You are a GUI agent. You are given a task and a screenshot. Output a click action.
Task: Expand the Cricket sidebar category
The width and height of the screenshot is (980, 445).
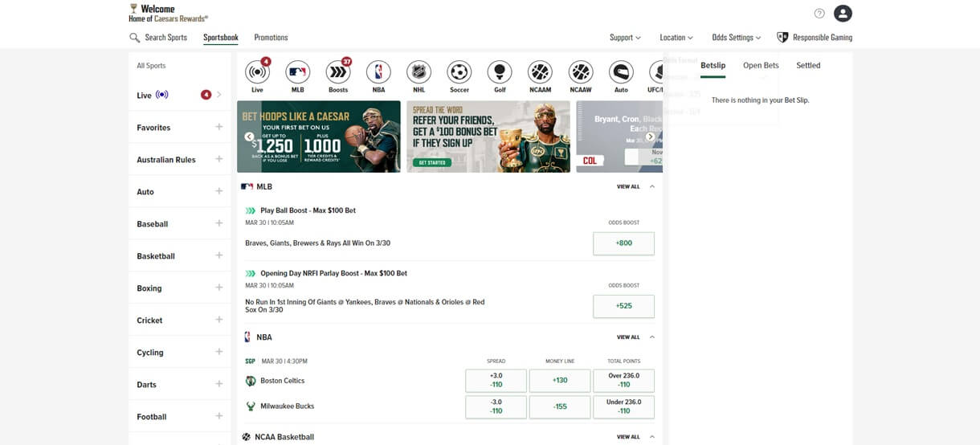[x=218, y=320]
